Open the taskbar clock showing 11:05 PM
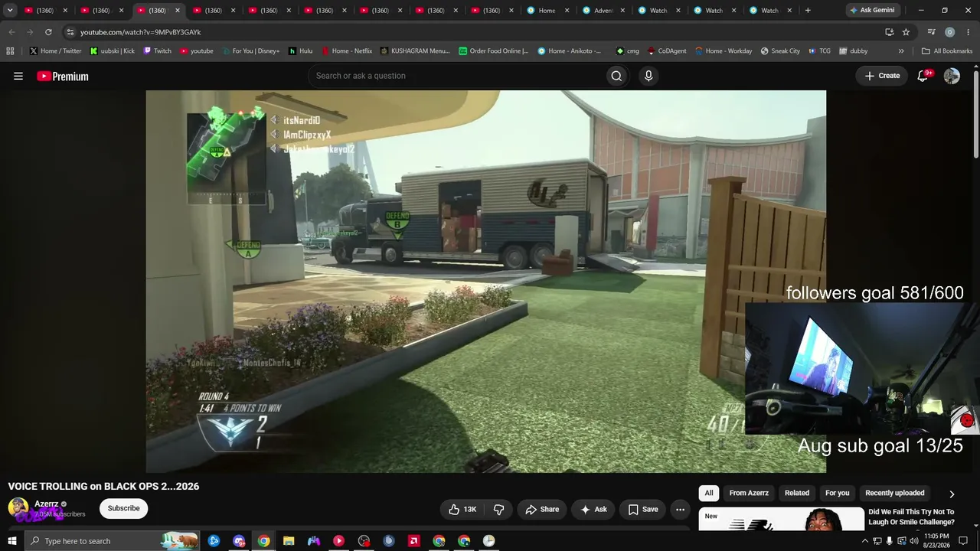980x551 pixels. (937, 541)
